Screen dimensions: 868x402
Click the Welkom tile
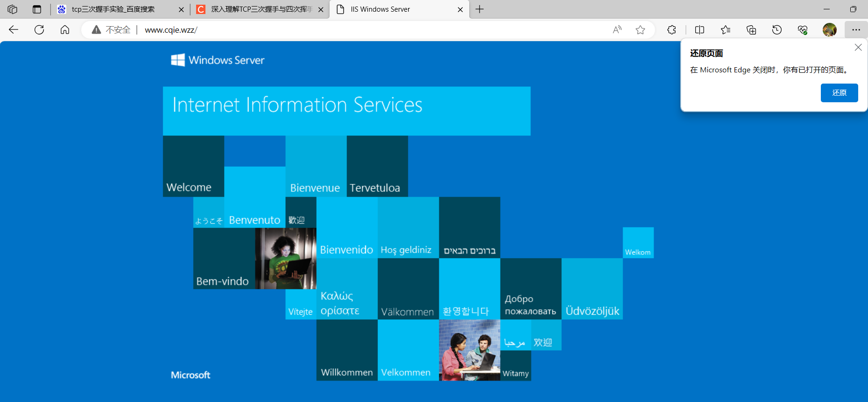pyautogui.click(x=638, y=243)
